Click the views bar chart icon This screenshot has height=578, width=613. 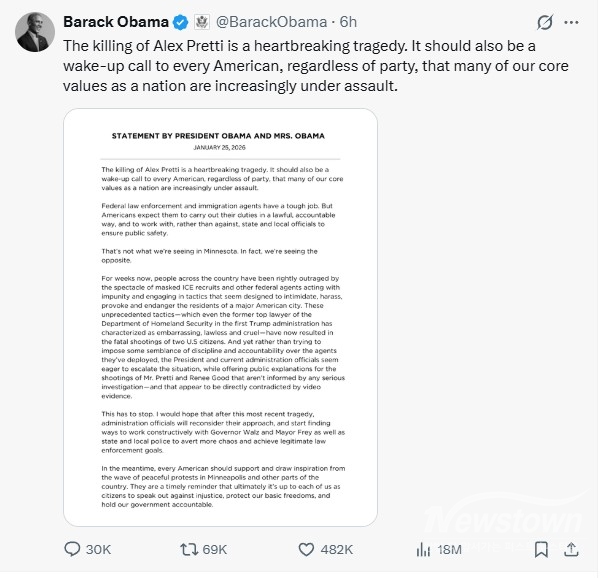pos(422,549)
